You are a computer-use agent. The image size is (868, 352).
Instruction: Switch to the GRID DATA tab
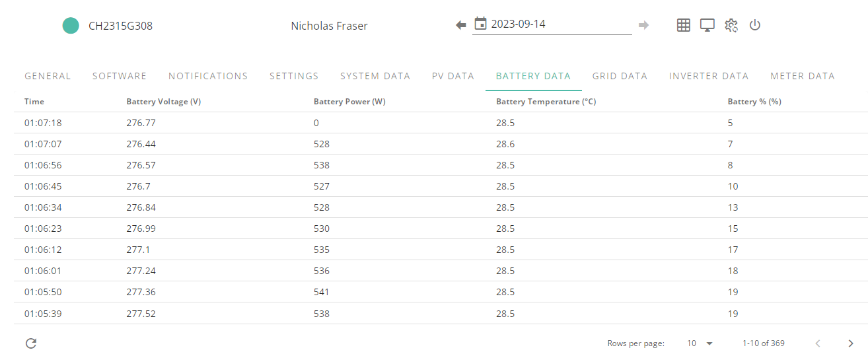click(620, 76)
